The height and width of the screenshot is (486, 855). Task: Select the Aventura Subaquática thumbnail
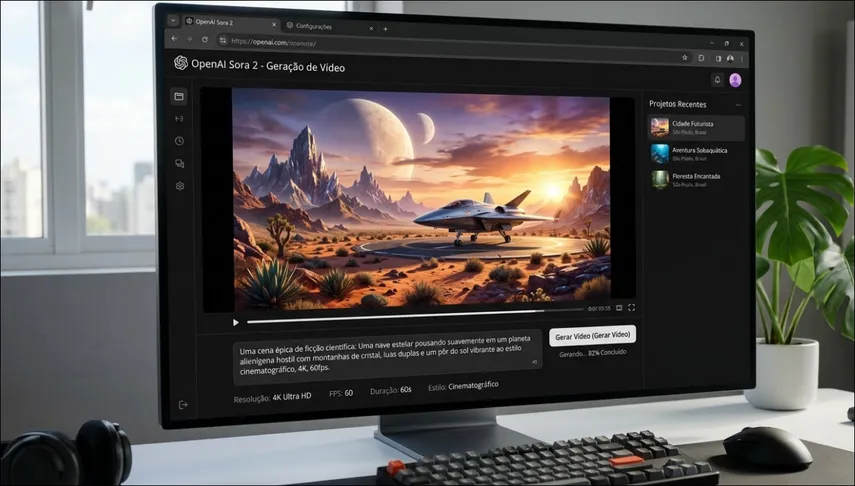tap(660, 154)
